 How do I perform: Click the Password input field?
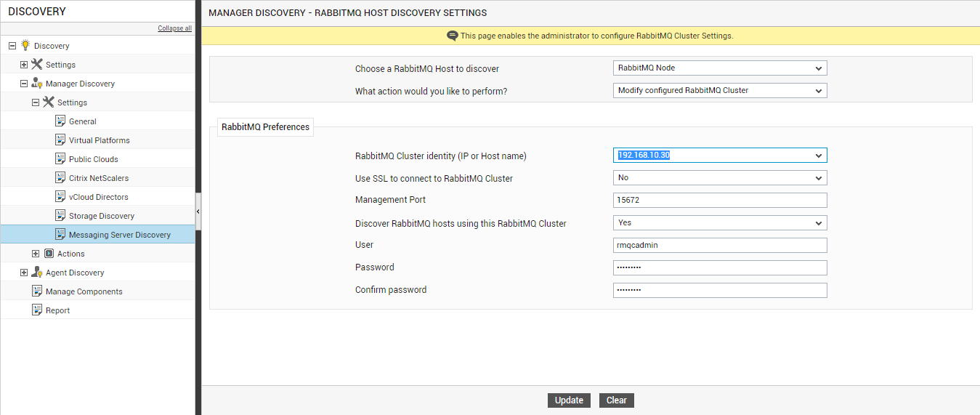720,268
